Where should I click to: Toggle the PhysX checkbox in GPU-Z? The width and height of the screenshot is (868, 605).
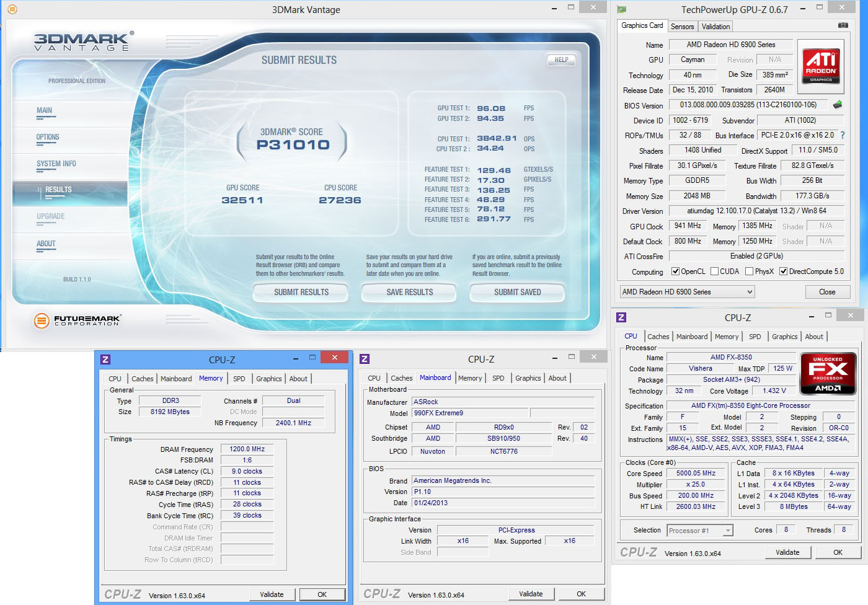750,272
